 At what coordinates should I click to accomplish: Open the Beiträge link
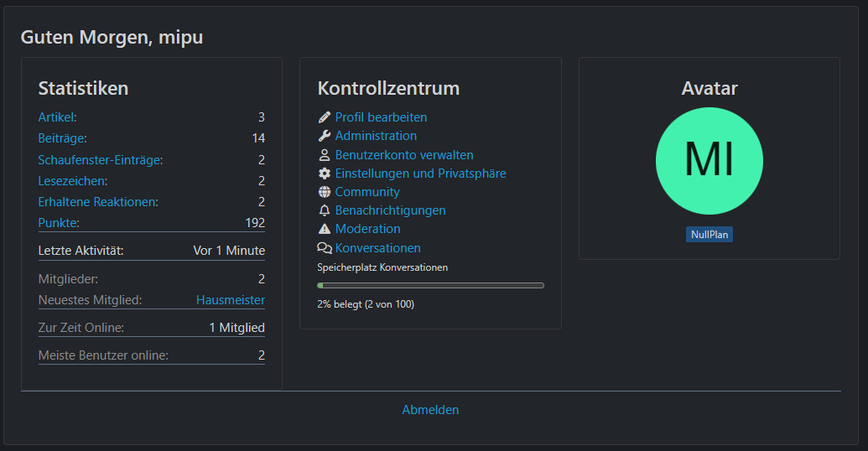(x=62, y=138)
